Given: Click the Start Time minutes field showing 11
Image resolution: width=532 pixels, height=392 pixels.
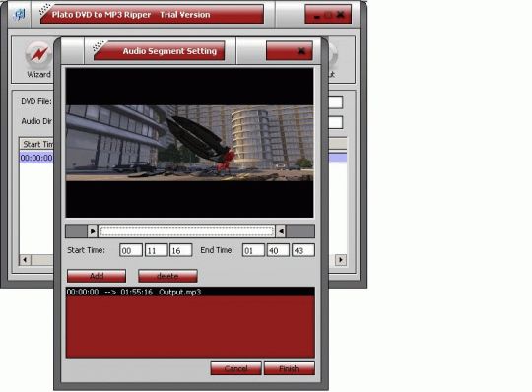Looking at the screenshot, I should coord(156,250).
